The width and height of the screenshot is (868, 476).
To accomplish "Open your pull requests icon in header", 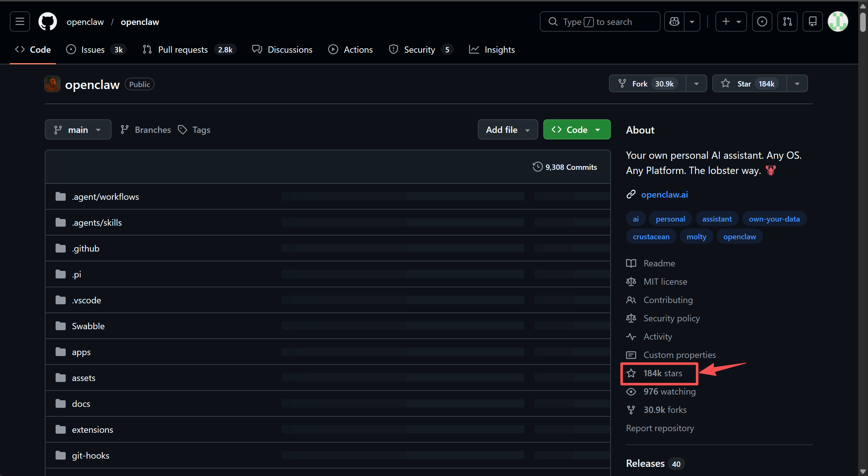I will pos(787,21).
